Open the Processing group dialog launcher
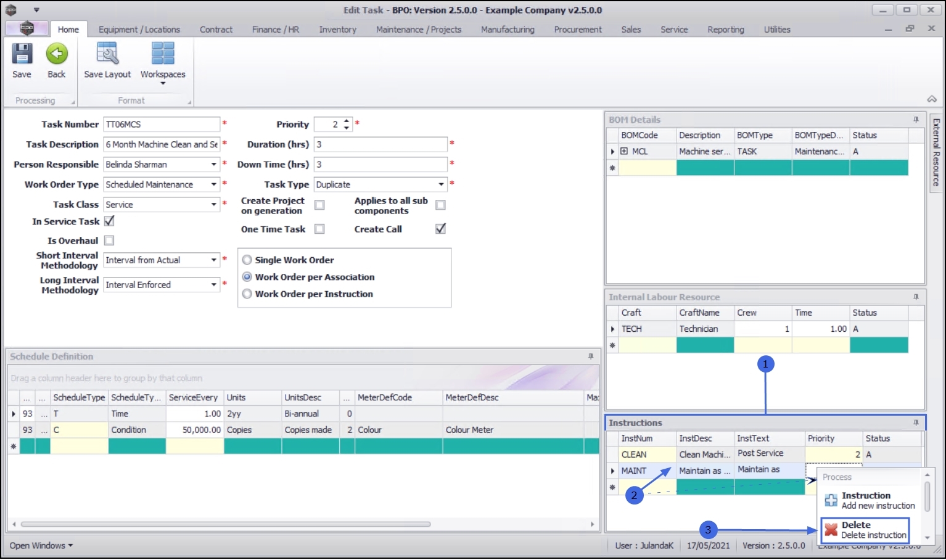This screenshot has height=560, width=946. pyautogui.click(x=73, y=102)
